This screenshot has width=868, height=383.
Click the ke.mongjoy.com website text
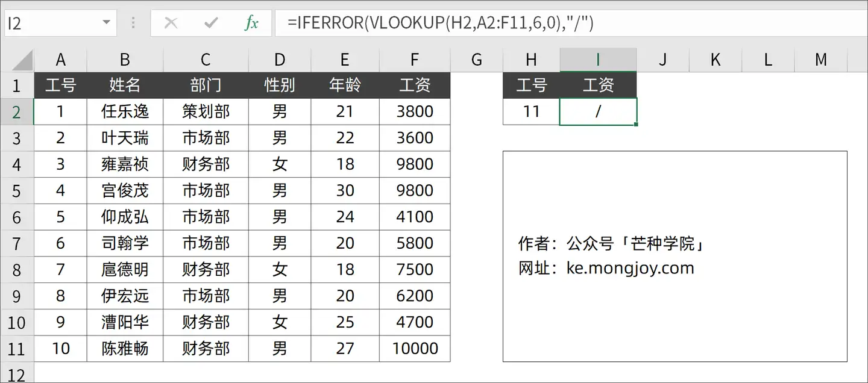point(630,268)
